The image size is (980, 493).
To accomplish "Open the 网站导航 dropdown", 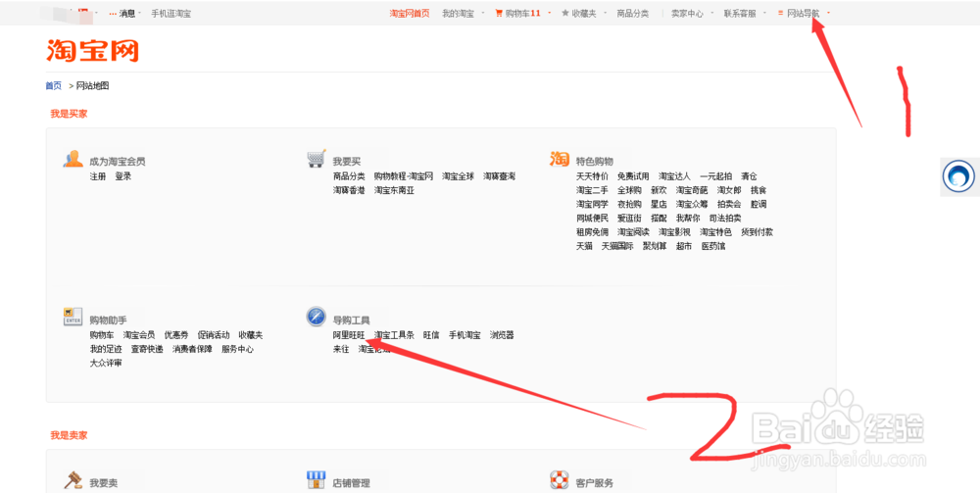I will click(x=829, y=13).
